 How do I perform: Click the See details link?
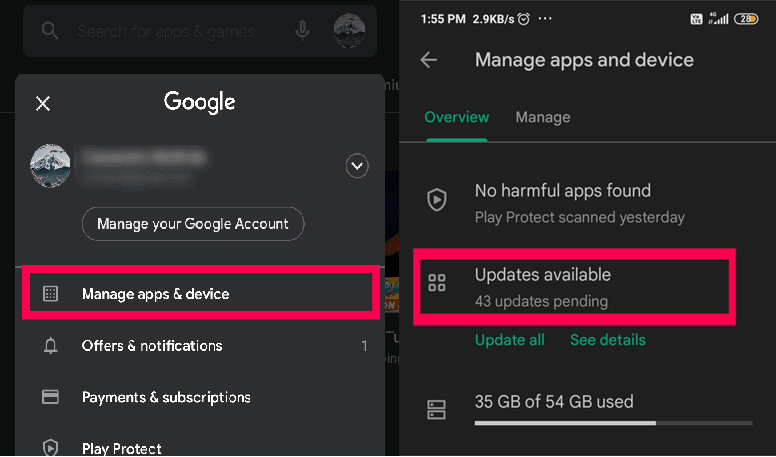(x=608, y=340)
